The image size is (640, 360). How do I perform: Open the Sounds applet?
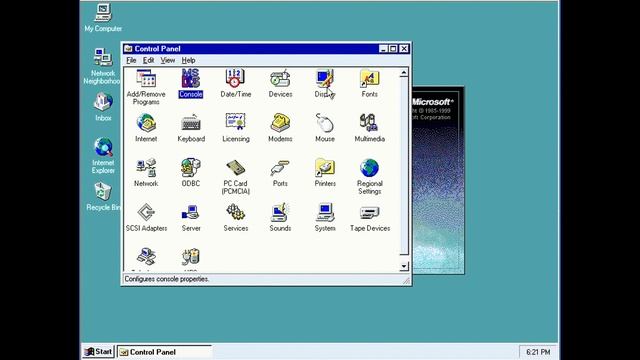pyautogui.click(x=280, y=217)
